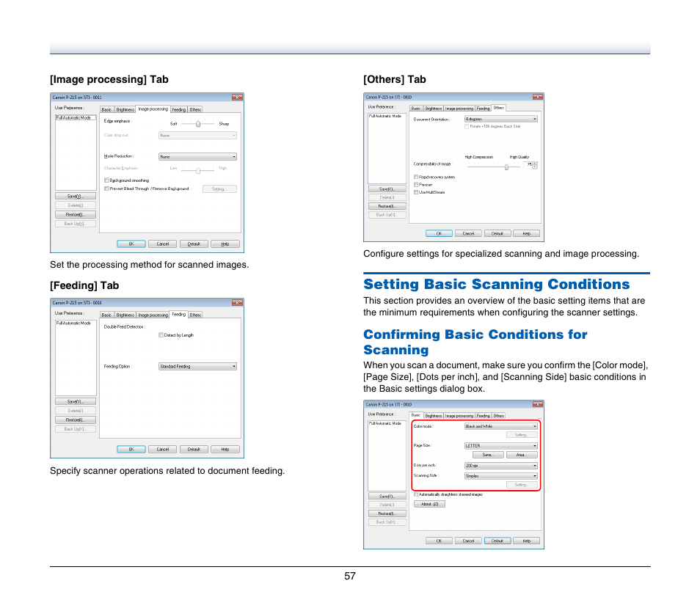Enable Detect by Length in Feeding dialog
The width and height of the screenshot is (700, 600).
pos(161,334)
